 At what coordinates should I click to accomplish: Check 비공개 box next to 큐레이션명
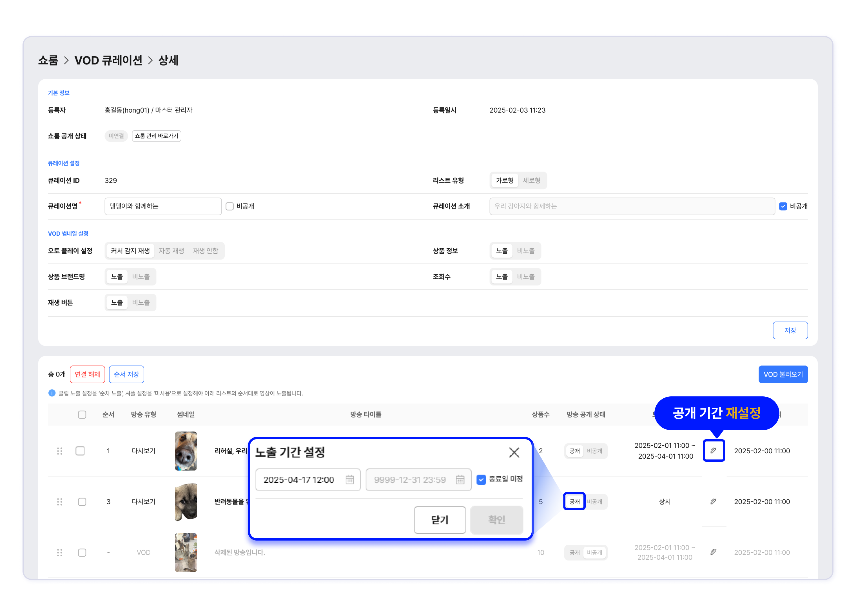[x=229, y=206]
